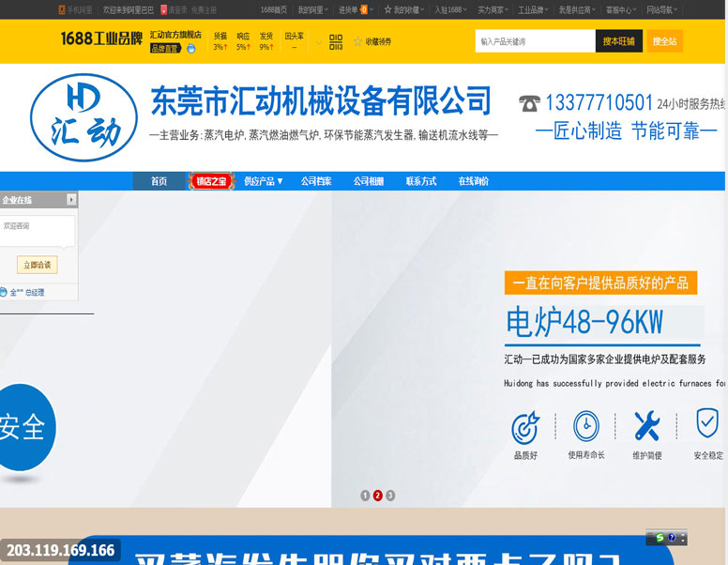Viewport: 728px width, 565px height.
Task: Click the green S input method icon
Action: [x=660, y=538]
